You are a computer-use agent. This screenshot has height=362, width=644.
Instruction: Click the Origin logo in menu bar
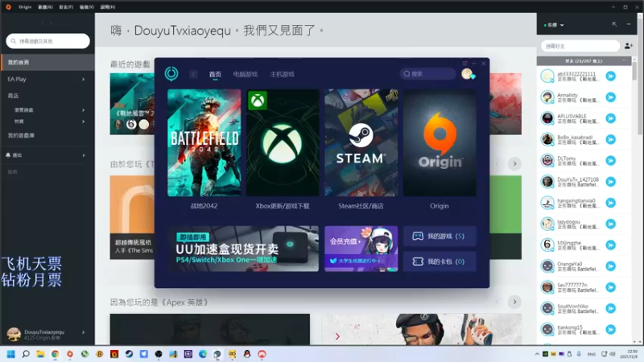(x=8, y=7)
